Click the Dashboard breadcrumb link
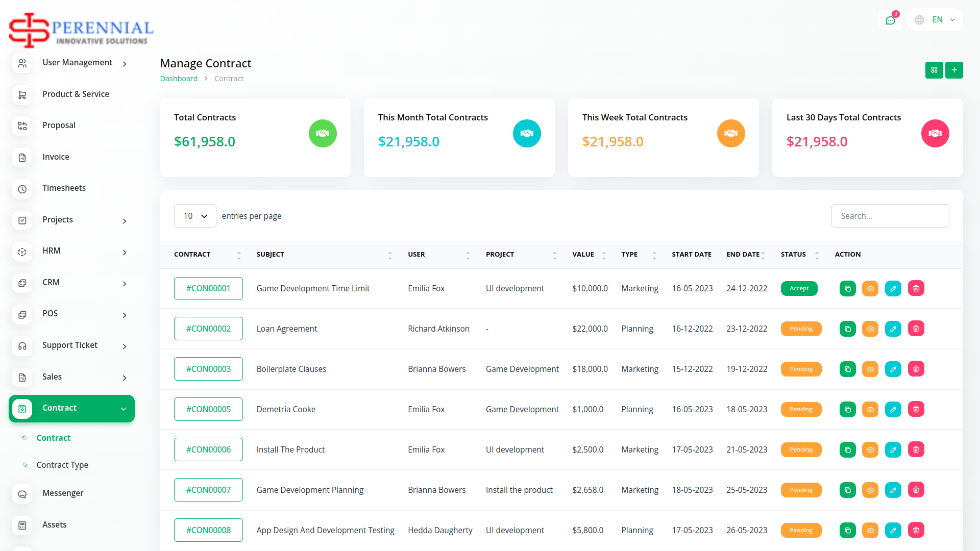The image size is (980, 551). 179,79
